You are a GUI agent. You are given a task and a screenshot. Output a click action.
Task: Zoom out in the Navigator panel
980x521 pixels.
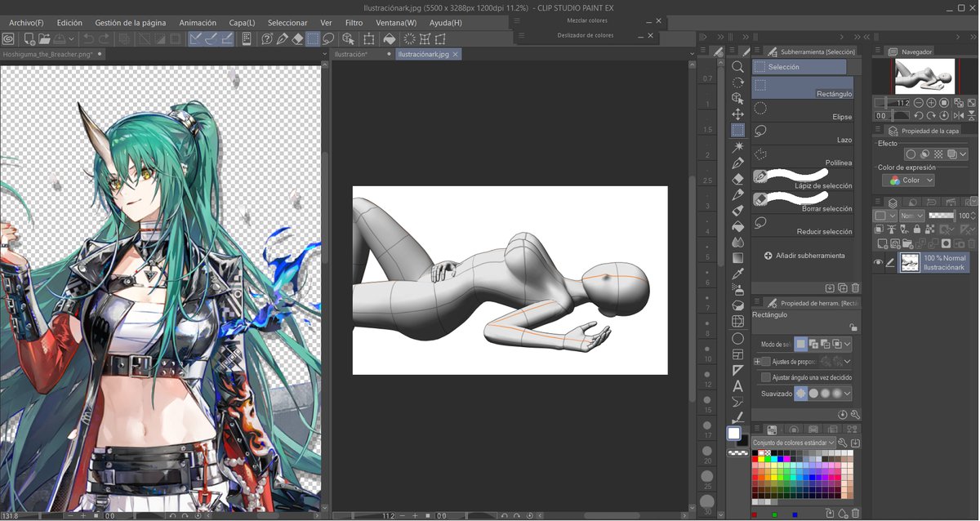click(919, 103)
